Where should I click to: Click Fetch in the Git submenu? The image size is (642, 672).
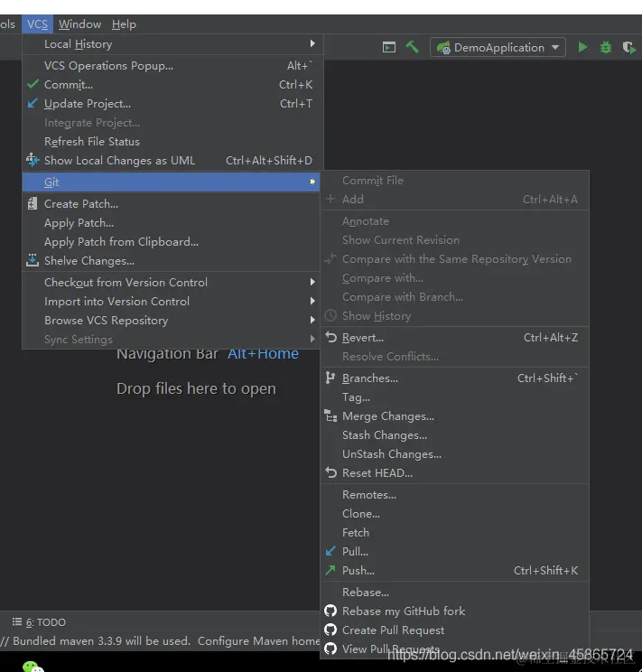[455, 532]
